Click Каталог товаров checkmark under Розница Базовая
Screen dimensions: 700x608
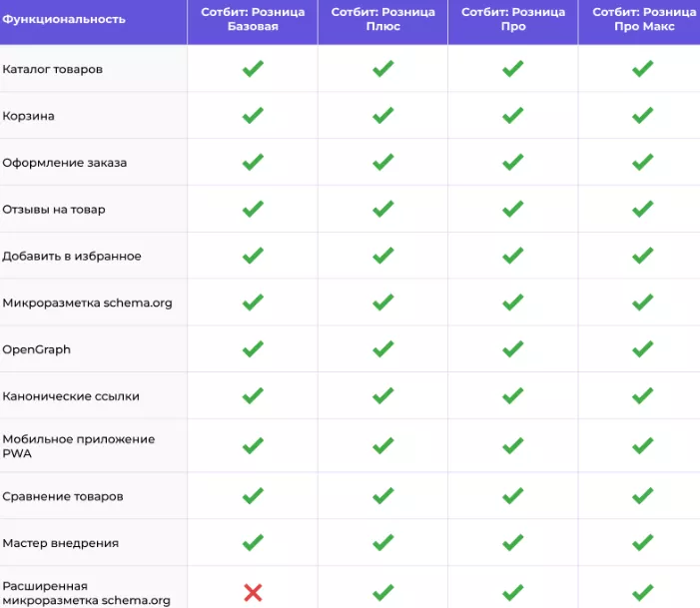[253, 69]
